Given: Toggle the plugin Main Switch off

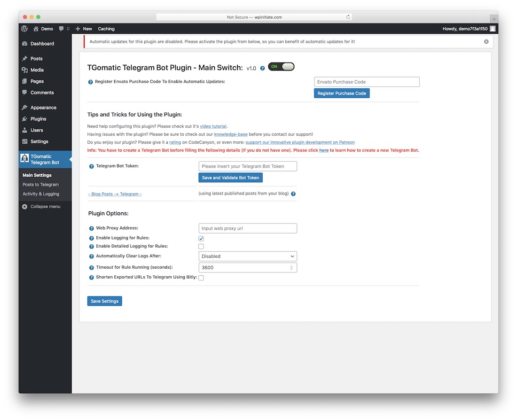Looking at the screenshot, I should click(281, 67).
